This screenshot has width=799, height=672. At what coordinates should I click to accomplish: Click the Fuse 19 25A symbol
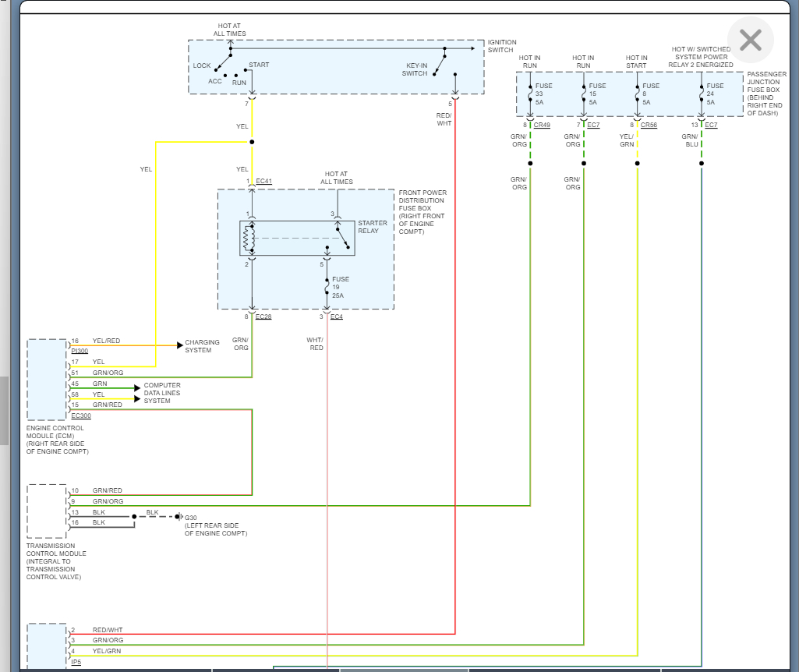click(327, 287)
